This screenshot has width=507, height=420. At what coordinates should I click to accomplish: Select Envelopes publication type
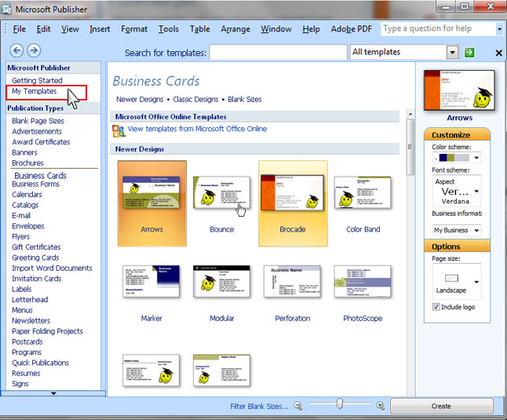[x=28, y=226]
